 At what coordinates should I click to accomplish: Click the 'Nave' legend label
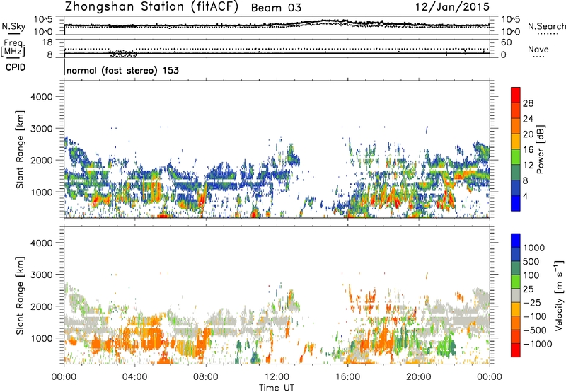pos(538,49)
